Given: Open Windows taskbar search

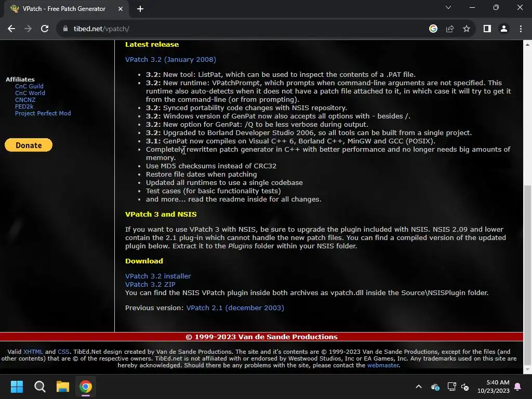Looking at the screenshot, I should [x=39, y=387].
